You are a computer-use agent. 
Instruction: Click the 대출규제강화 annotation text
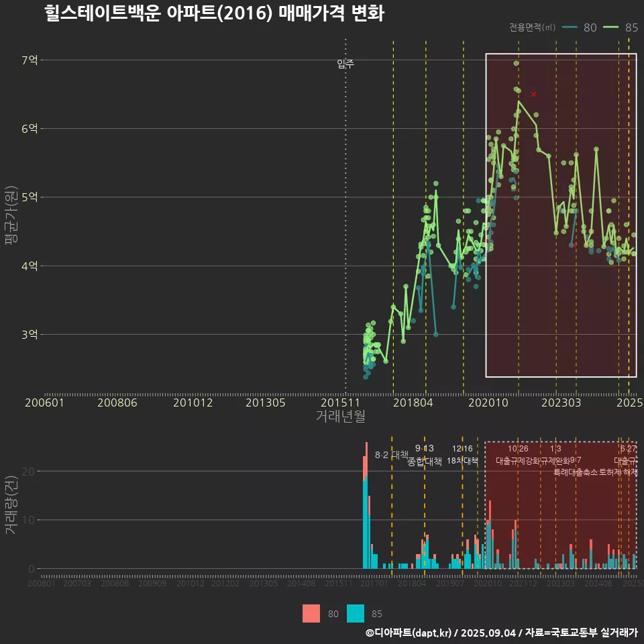[518, 461]
